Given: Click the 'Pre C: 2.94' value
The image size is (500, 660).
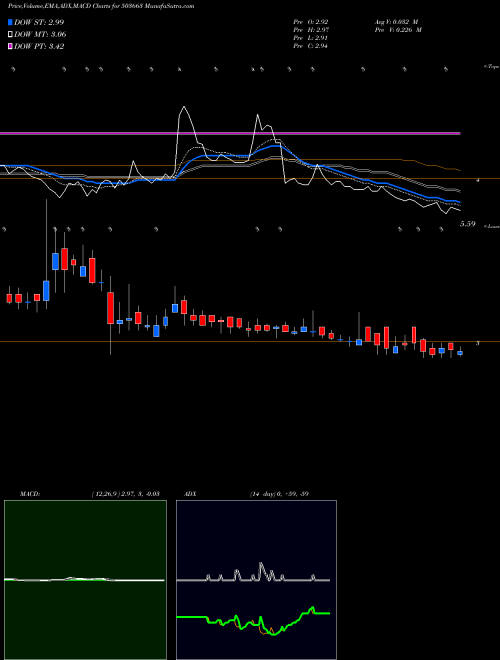Looking at the screenshot, I should (x=311, y=46).
